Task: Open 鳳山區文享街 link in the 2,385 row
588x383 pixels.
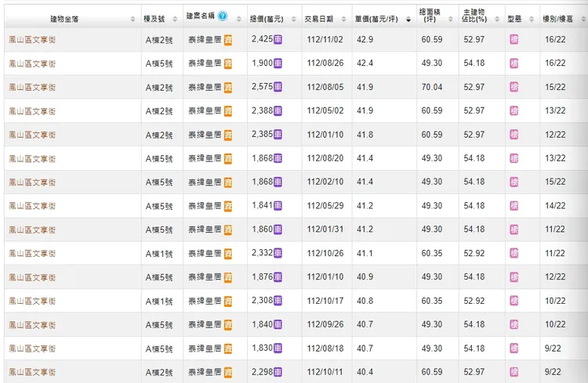Action: (x=32, y=135)
